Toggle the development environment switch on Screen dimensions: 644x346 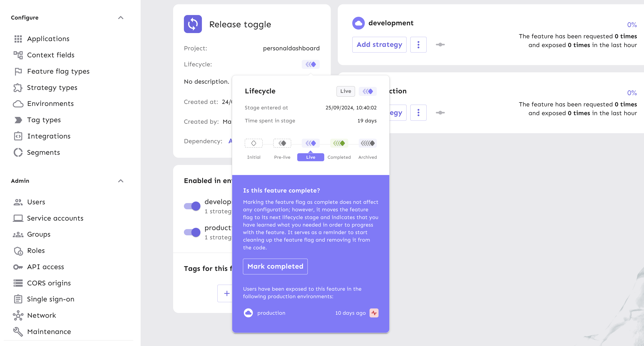tap(192, 206)
